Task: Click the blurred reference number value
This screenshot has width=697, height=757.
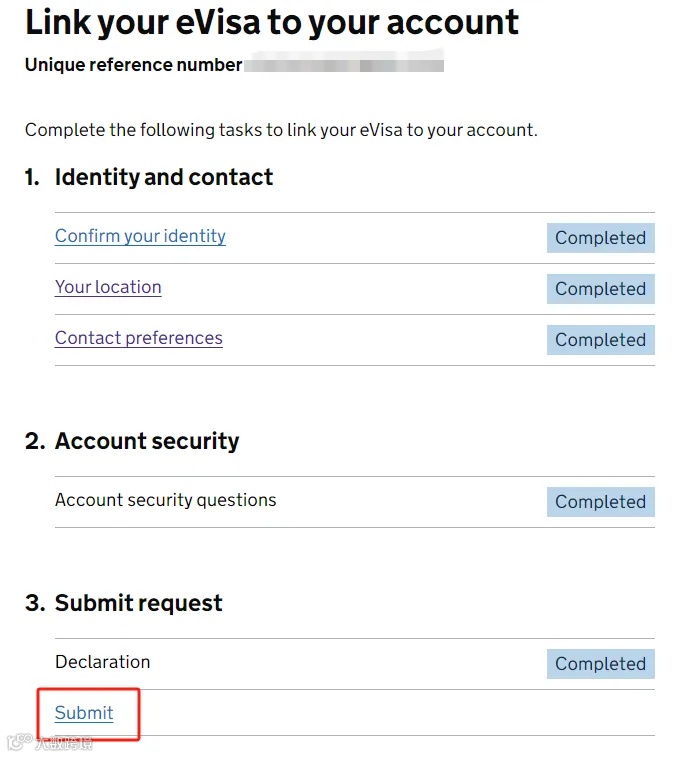Action: [x=344, y=65]
